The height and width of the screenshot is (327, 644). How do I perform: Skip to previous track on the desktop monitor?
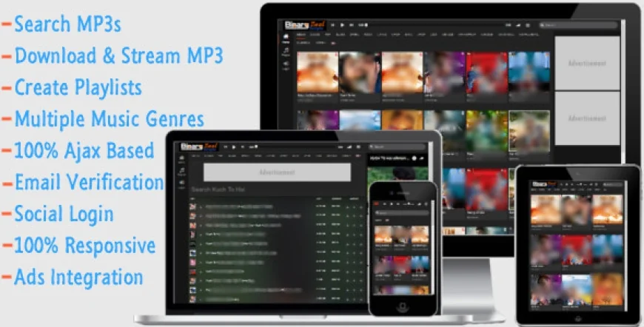(332, 25)
